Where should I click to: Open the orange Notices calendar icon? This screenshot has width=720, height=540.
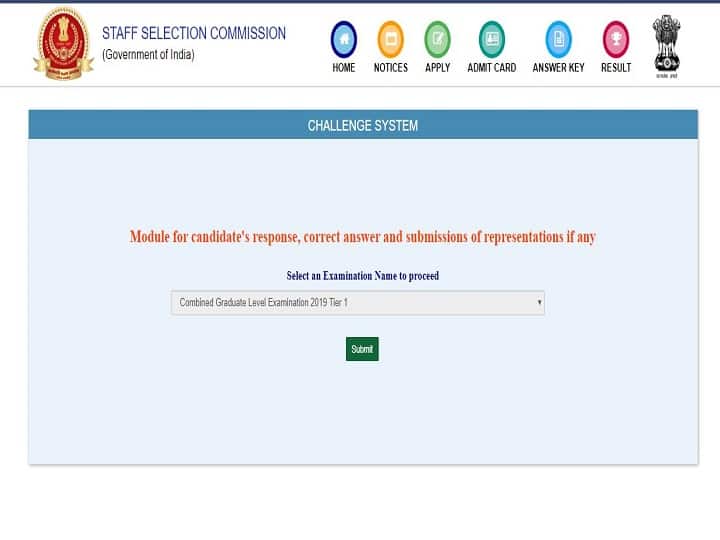[391, 39]
